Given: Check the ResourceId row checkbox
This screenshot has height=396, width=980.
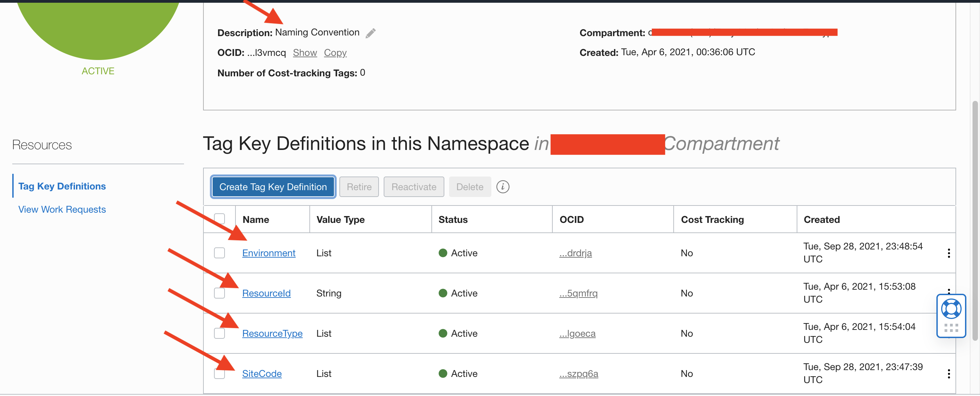Looking at the screenshot, I should [219, 293].
